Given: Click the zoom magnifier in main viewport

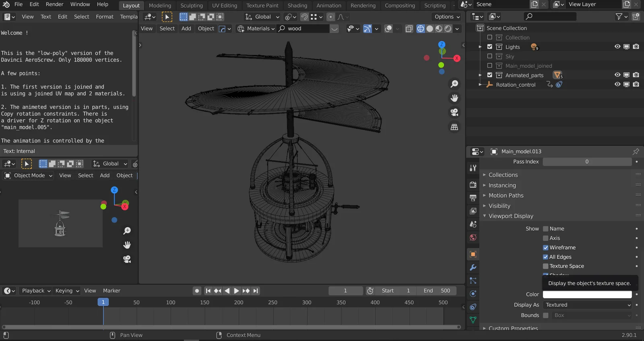Looking at the screenshot, I should [x=454, y=84].
